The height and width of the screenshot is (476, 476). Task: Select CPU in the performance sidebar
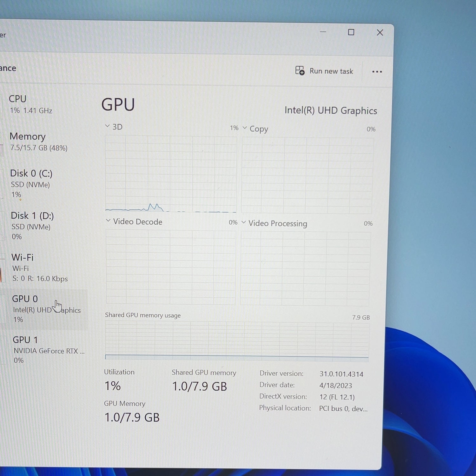[44, 104]
